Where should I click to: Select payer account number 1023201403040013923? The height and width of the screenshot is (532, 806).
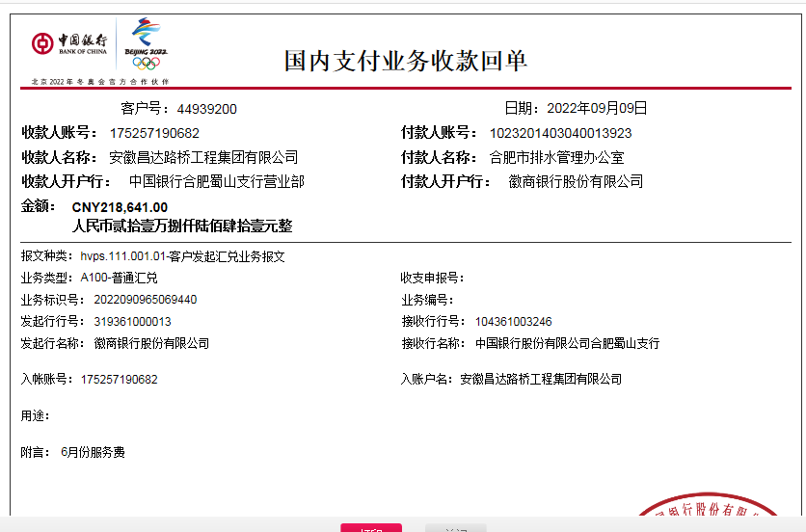(560, 133)
